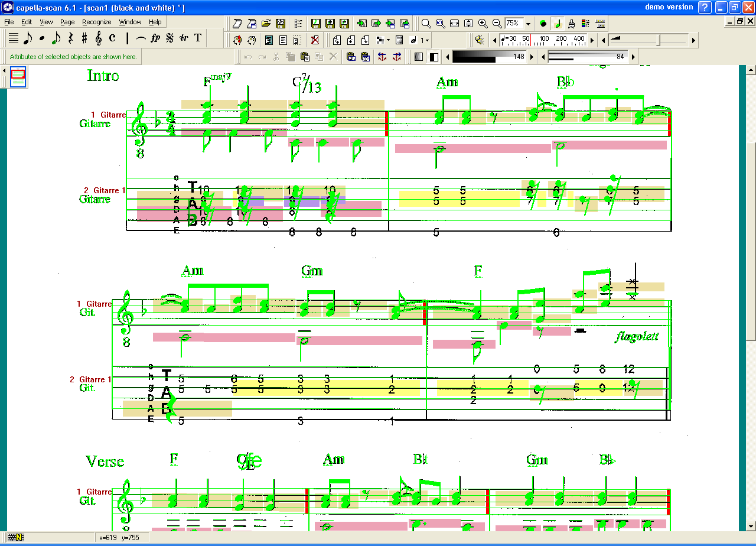Click 'Attributes of selected objects' info text
Viewport: 756px width, 546px height.
point(73,57)
